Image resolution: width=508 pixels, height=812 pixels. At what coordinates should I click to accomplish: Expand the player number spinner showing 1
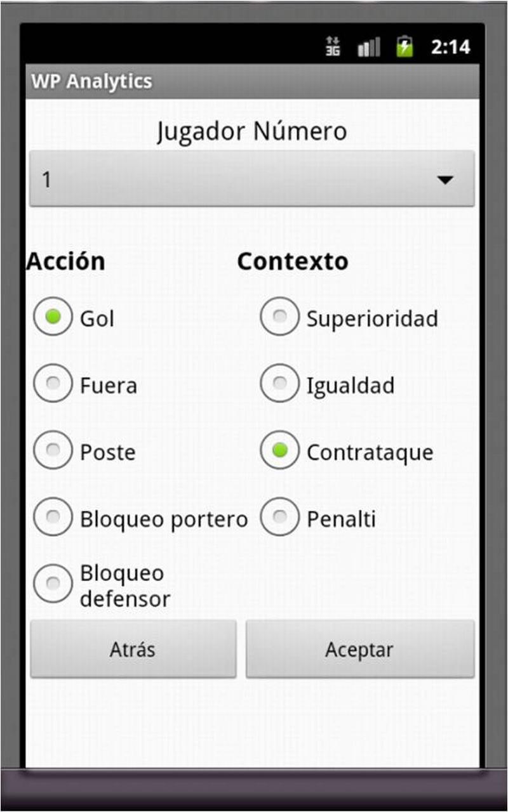point(241,180)
